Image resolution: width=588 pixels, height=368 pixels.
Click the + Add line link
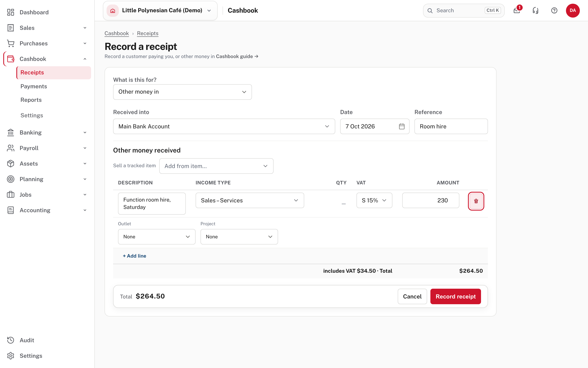point(134,256)
